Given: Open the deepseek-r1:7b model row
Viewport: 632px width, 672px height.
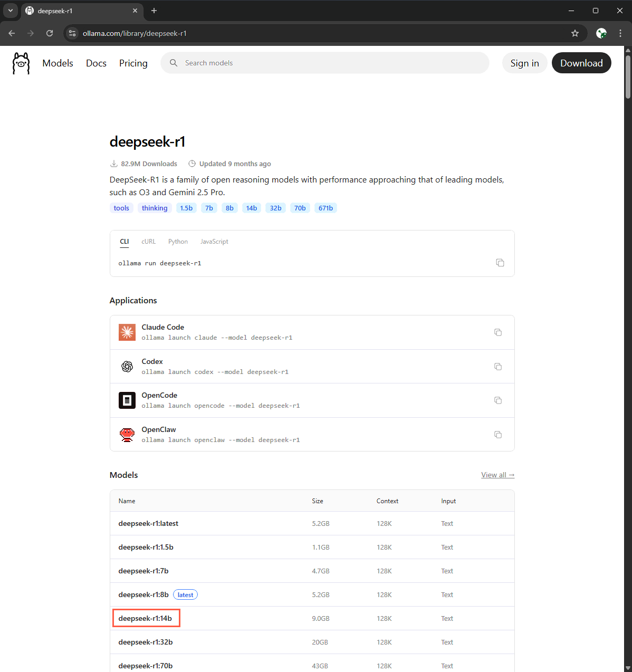Looking at the screenshot, I should coord(312,571).
